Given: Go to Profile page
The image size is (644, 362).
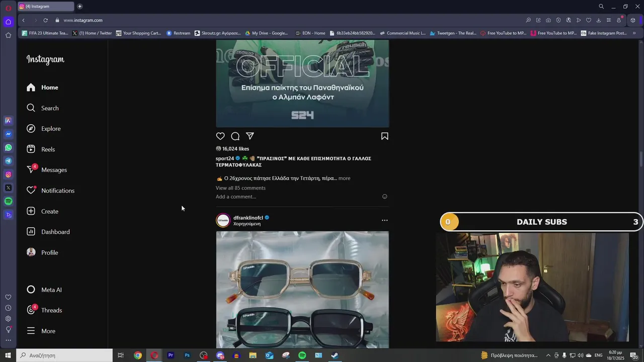Looking at the screenshot, I should pos(43,252).
